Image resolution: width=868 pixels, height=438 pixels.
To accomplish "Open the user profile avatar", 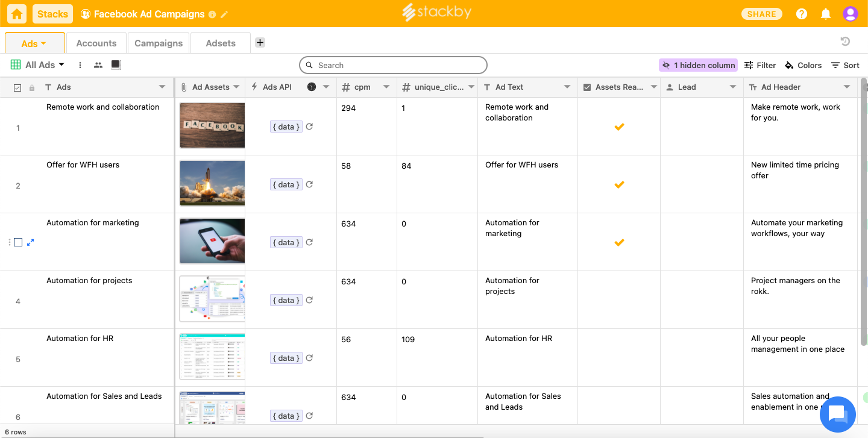I will (851, 14).
